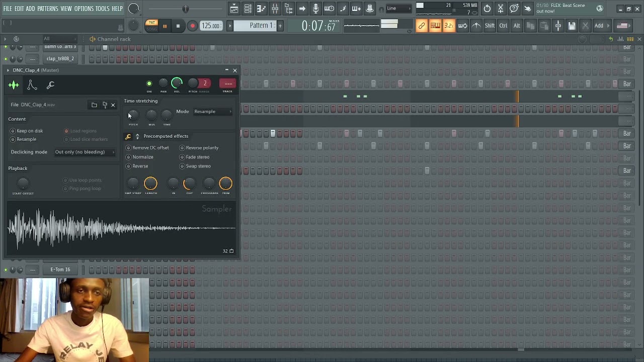Open the envelope/instrument settings tab

point(32,85)
